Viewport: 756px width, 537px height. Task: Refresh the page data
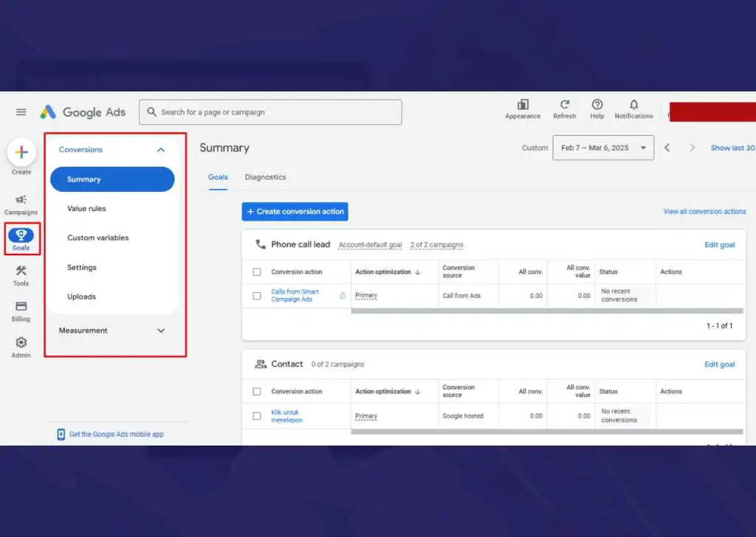(564, 109)
